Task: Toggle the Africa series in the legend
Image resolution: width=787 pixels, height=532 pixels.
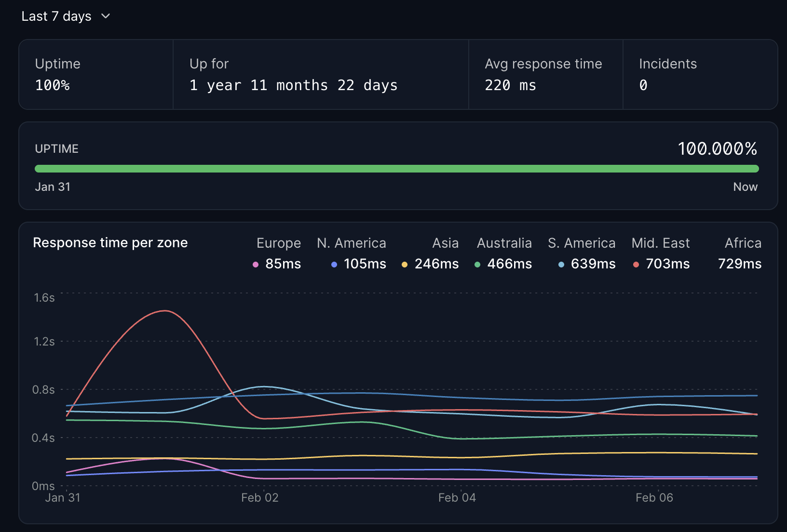Action: [x=743, y=243]
